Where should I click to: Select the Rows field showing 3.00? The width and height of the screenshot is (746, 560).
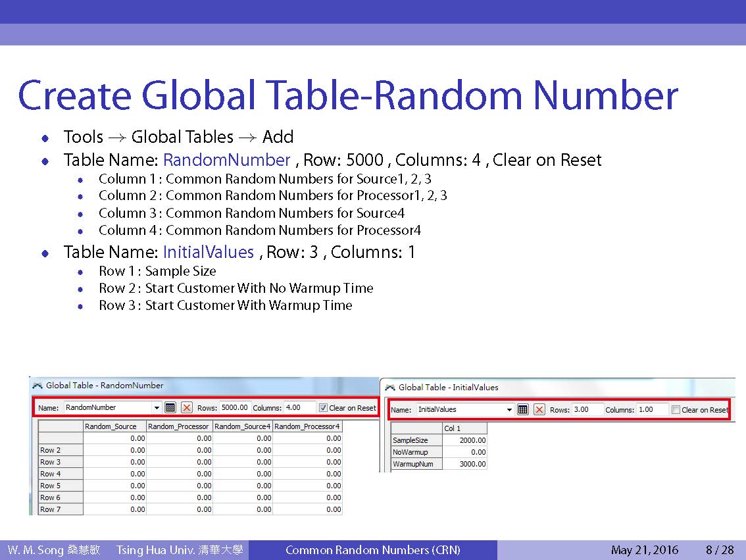click(586, 409)
